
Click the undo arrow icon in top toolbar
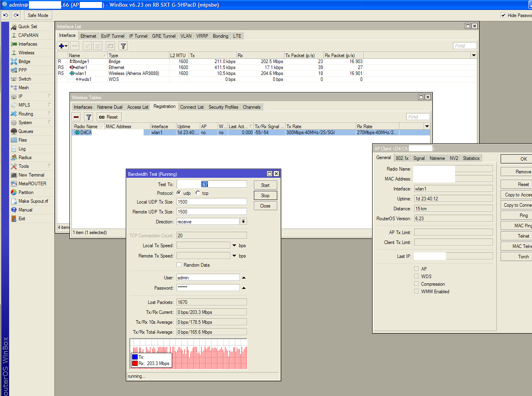click(x=6, y=15)
